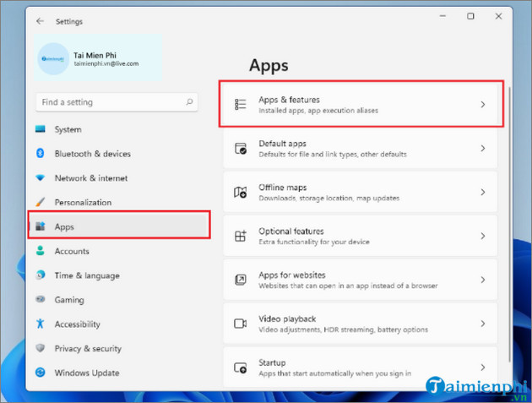Open Time & language category

coord(117,275)
